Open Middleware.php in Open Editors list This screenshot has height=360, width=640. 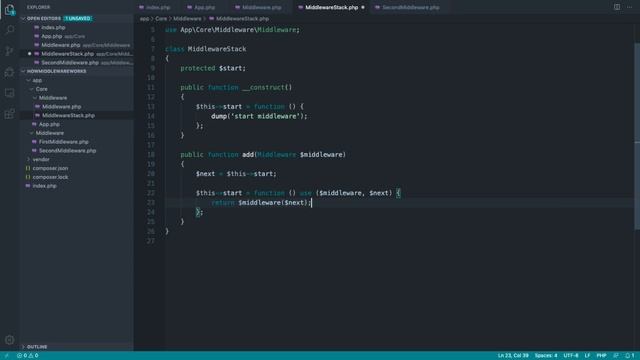pyautogui.click(x=60, y=45)
